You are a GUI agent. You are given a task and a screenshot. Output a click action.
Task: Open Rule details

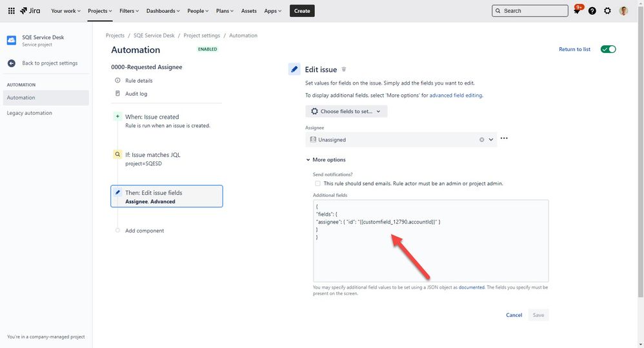click(x=139, y=81)
